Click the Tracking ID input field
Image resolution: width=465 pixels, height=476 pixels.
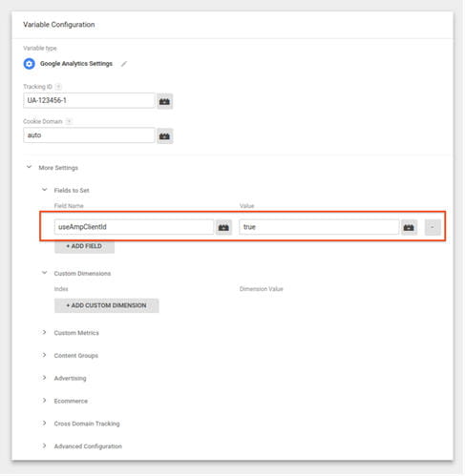click(89, 100)
